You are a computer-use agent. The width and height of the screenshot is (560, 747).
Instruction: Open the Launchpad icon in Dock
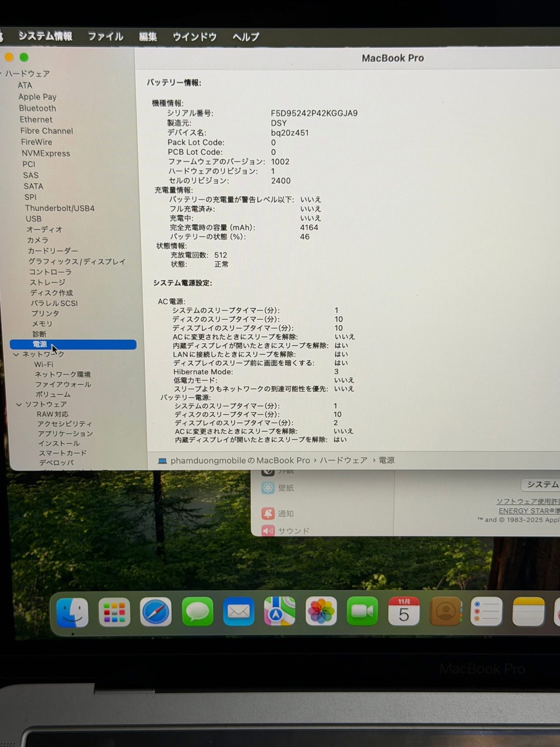(x=114, y=612)
